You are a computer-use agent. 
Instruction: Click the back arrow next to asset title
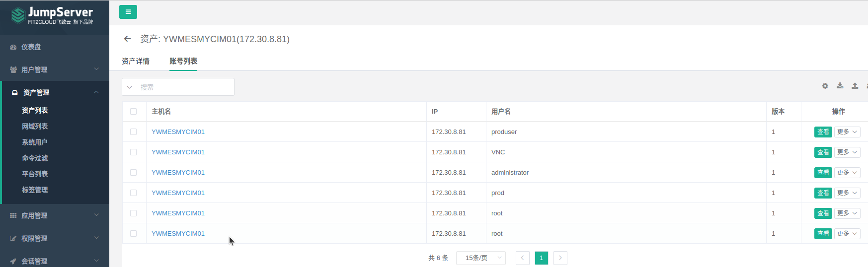click(x=128, y=39)
